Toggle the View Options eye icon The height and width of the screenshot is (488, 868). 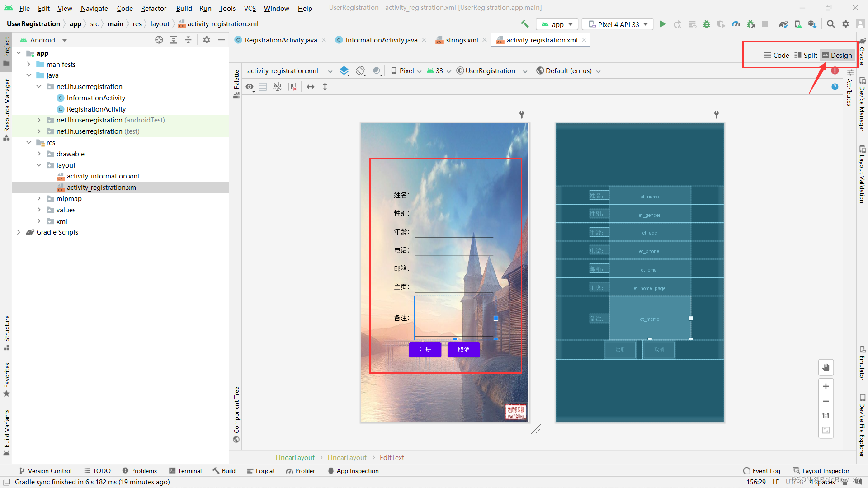click(250, 87)
